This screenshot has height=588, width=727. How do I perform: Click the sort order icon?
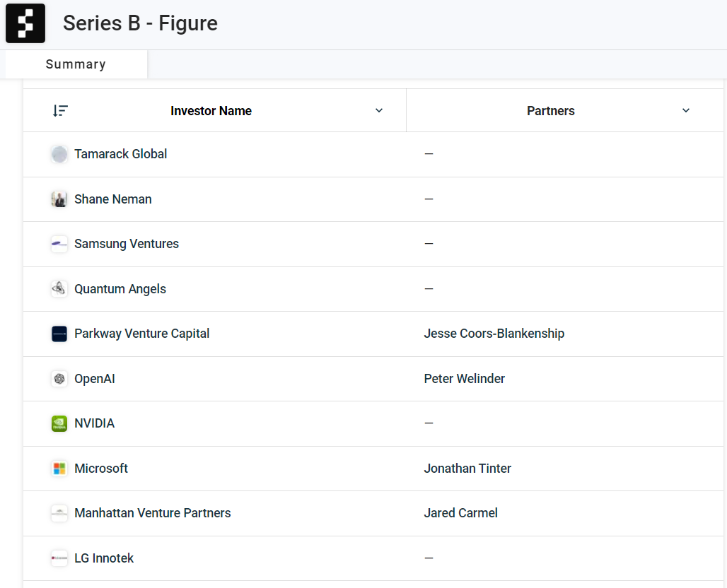coord(60,110)
